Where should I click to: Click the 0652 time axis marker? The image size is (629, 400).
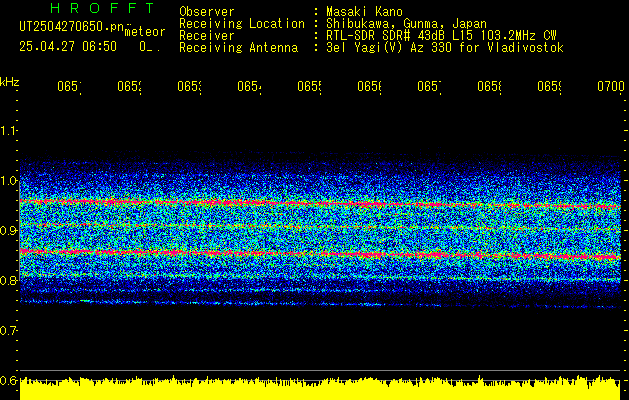point(129,86)
